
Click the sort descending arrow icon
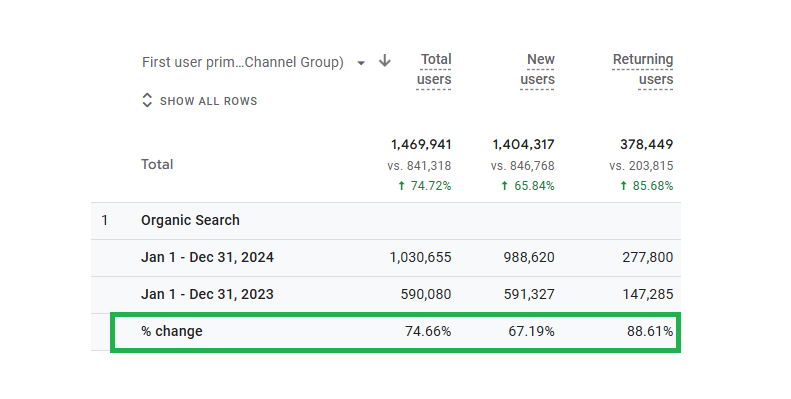tap(385, 61)
